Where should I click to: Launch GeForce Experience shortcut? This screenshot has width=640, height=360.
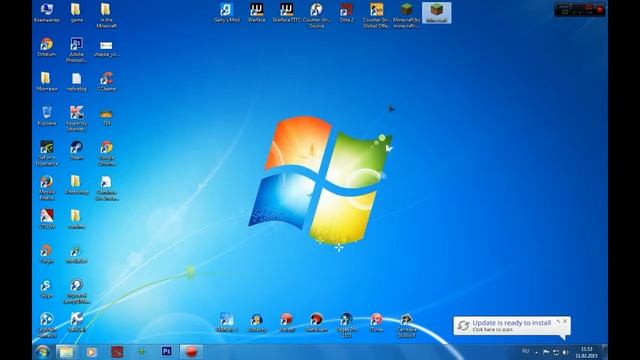[47, 153]
